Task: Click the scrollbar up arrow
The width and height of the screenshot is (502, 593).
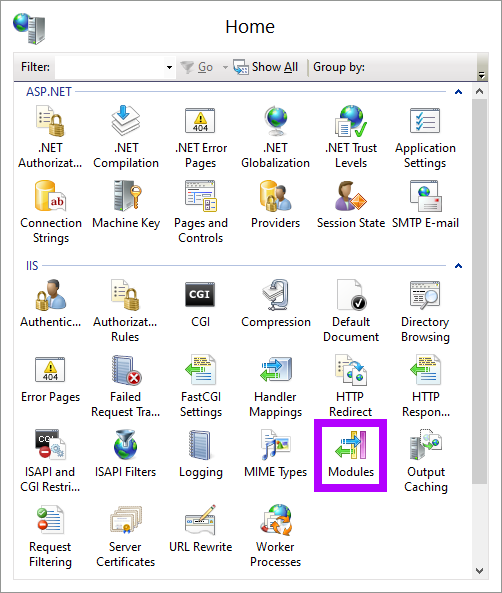Action: click(480, 92)
